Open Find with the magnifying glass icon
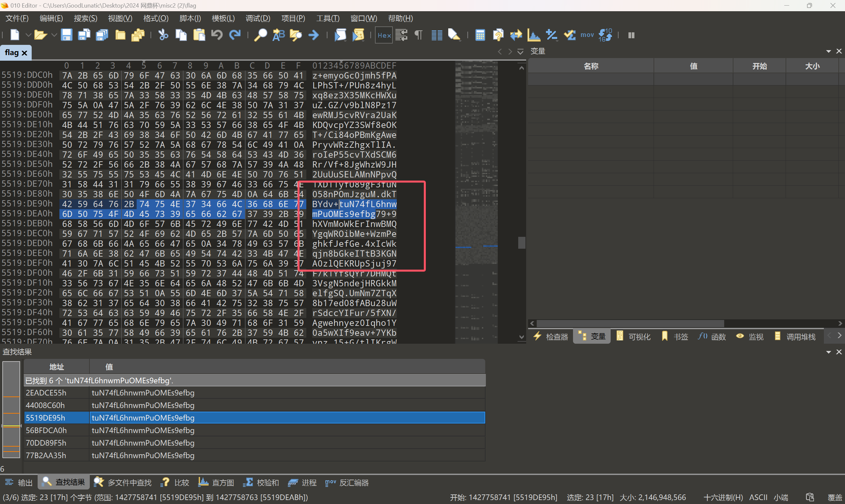Screen dimensions: 845x504 point(261,35)
